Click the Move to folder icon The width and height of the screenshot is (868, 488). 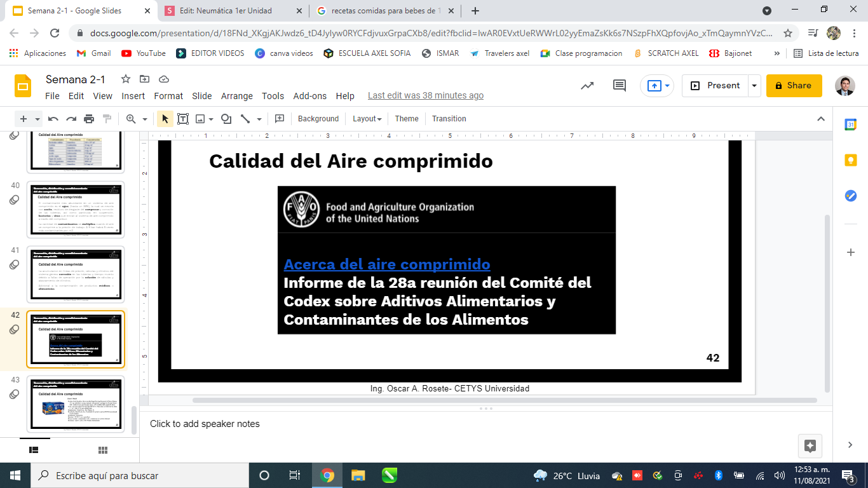145,79
